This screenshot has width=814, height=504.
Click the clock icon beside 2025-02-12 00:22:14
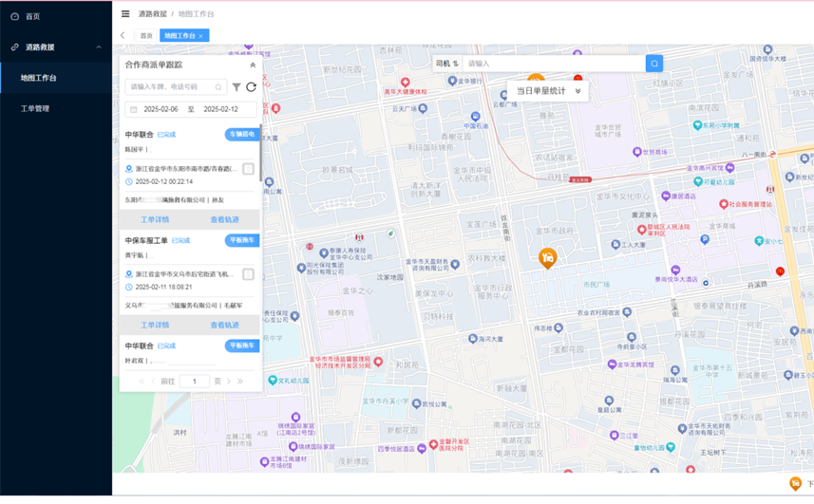129,181
